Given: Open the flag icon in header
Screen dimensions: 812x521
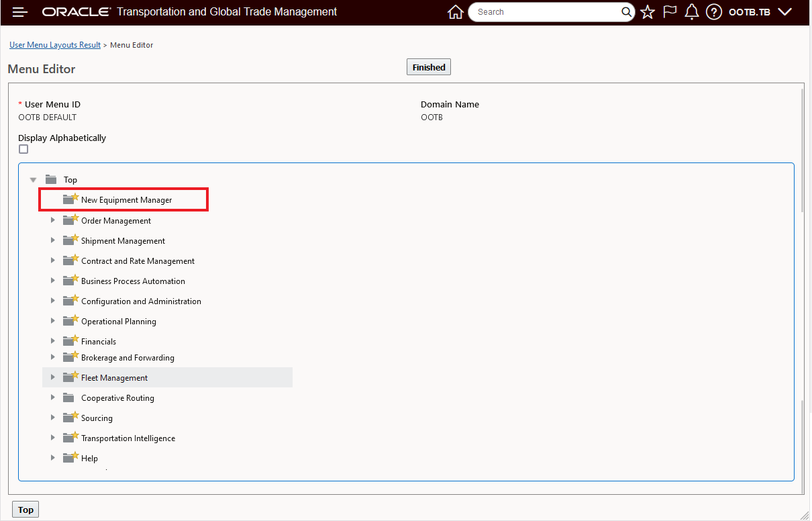Looking at the screenshot, I should [670, 12].
